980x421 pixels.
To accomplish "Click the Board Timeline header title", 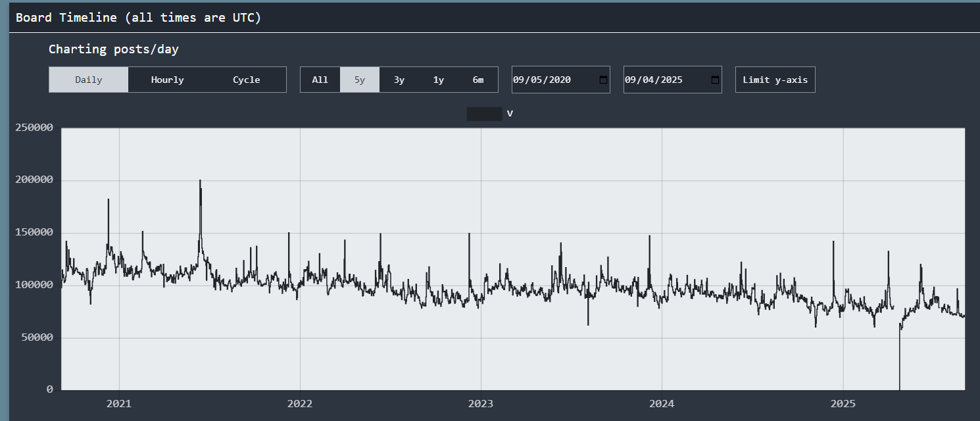I will [138, 18].
